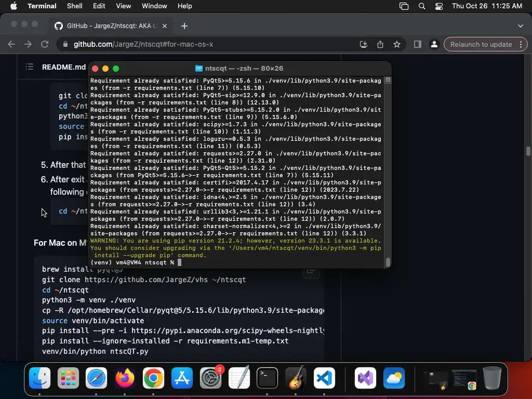
Task: Open Google Chrome from the Dock
Action: click(153, 378)
